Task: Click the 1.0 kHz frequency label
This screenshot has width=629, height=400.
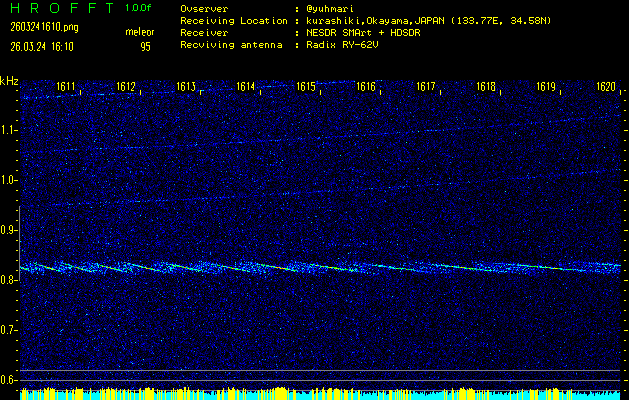Action: [9, 180]
